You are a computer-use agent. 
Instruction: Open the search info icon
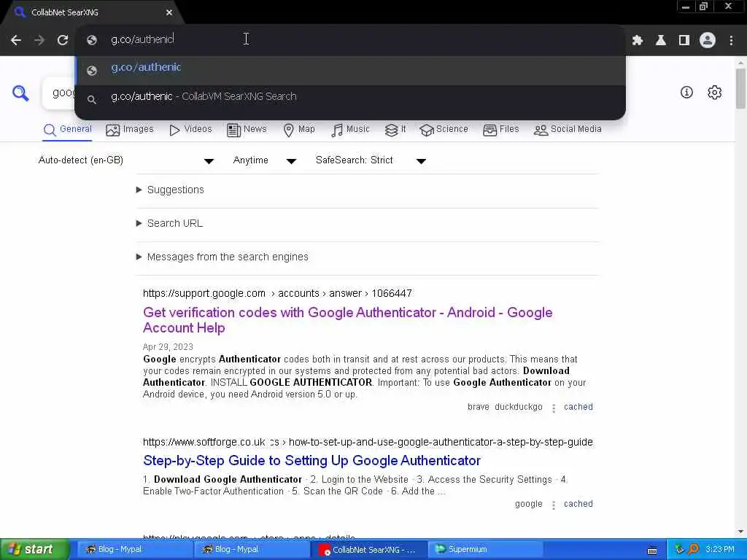point(686,93)
